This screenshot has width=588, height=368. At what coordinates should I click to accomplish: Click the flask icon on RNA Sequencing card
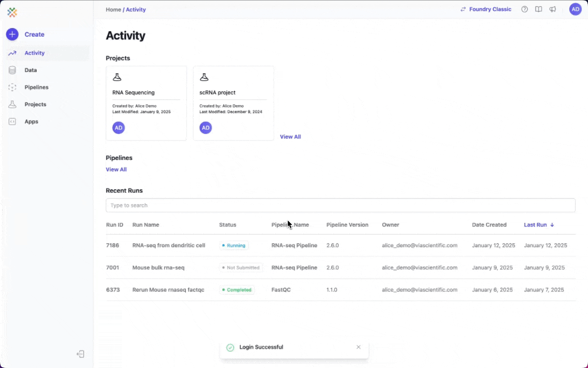click(x=117, y=77)
